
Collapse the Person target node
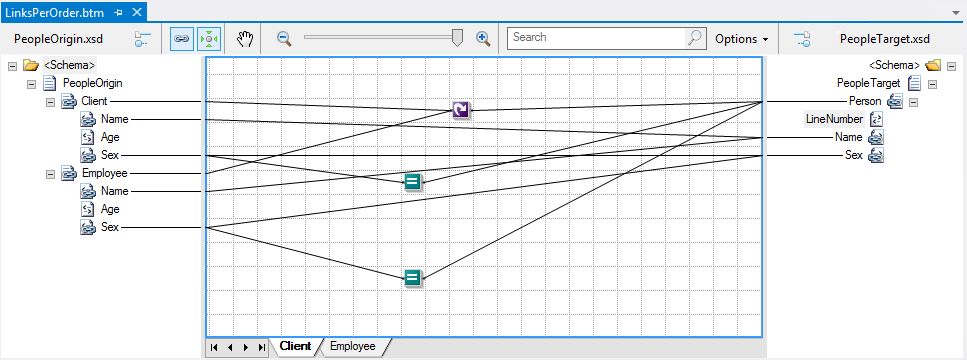point(913,102)
